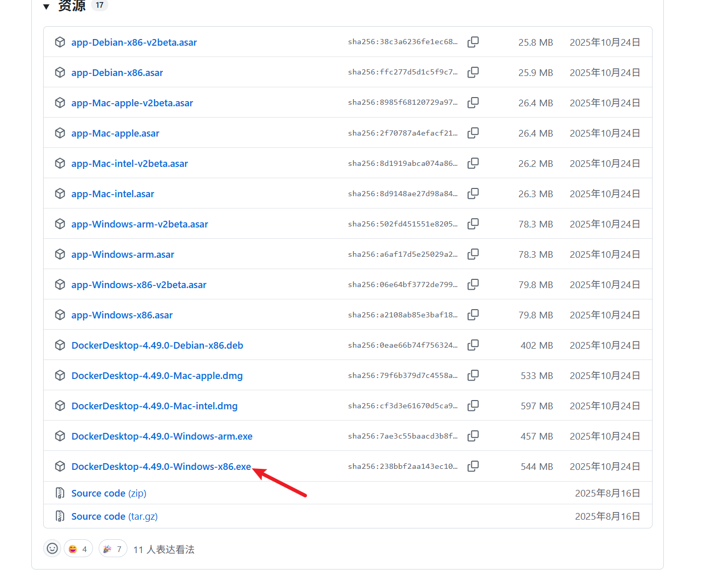Viewport: 725px width, 588px height.
Task: Click the 11 人表达看法 reactions summary
Action: (164, 549)
